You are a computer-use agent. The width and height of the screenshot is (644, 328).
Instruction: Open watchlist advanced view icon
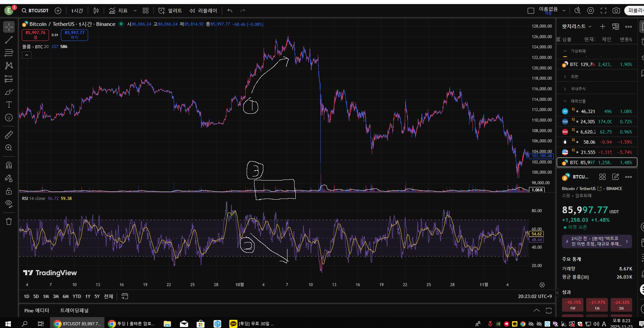615,27
